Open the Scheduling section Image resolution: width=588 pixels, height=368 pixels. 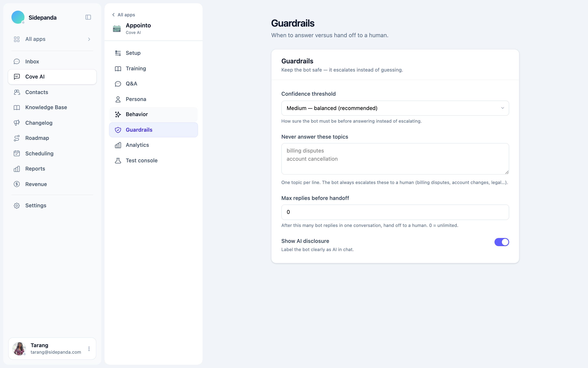52,154
